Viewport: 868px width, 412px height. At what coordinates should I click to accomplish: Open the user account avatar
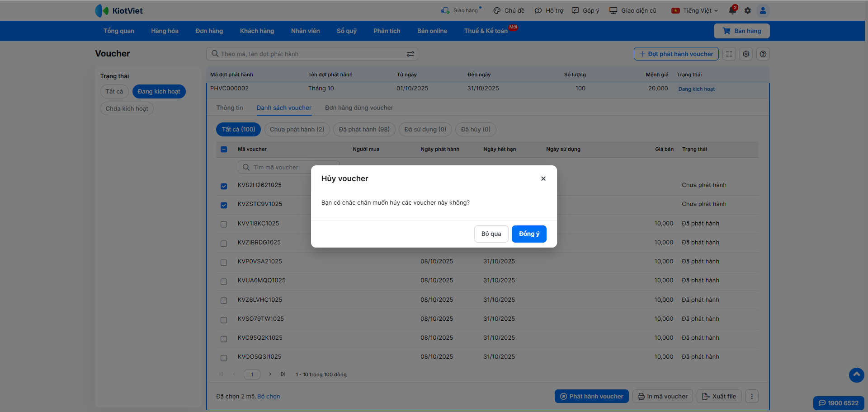(x=763, y=10)
